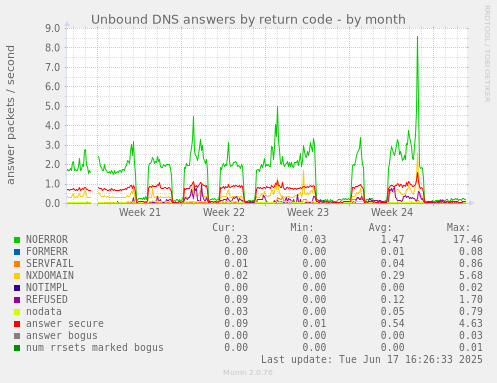Click the num rrsets marked bogus swatch

17,348
